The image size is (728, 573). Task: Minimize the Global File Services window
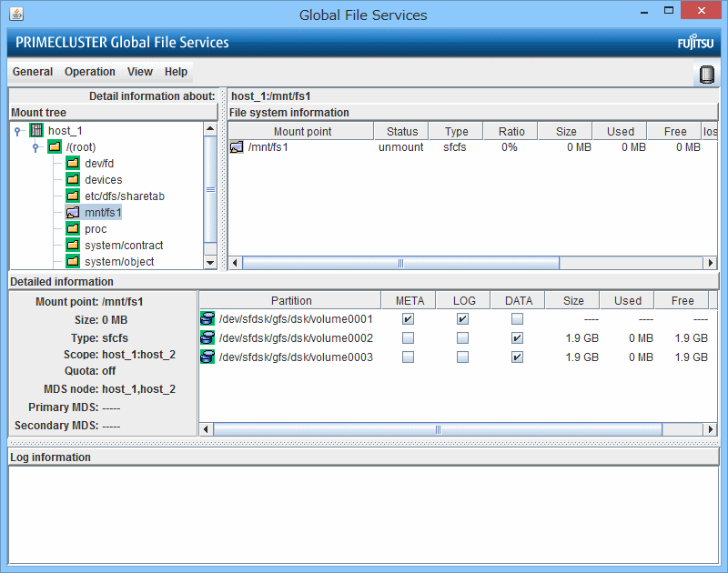(x=644, y=12)
